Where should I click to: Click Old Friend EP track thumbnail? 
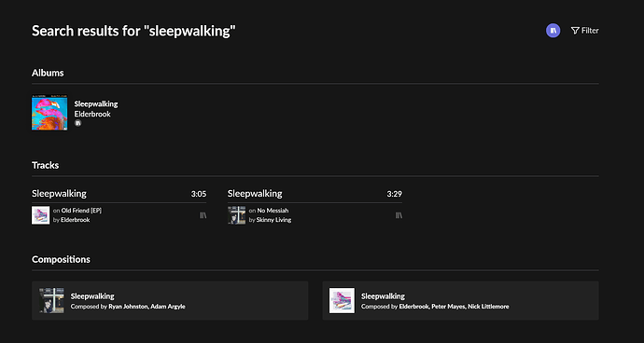(x=41, y=215)
